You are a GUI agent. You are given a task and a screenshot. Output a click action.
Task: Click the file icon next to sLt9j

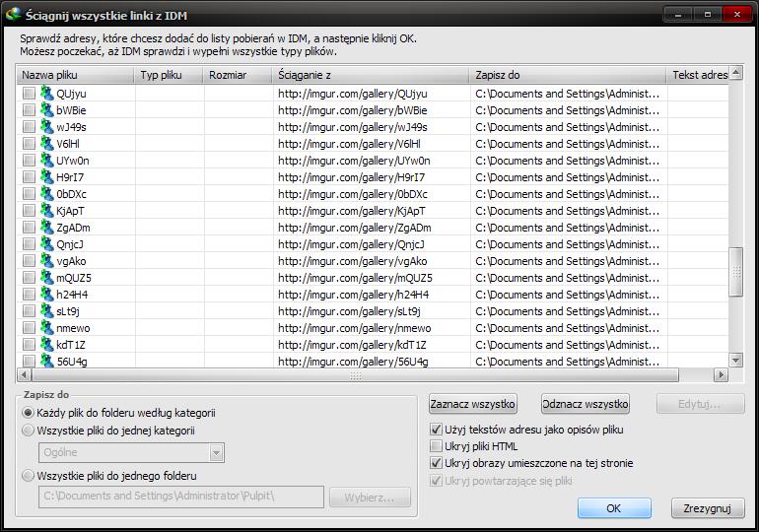click(47, 311)
